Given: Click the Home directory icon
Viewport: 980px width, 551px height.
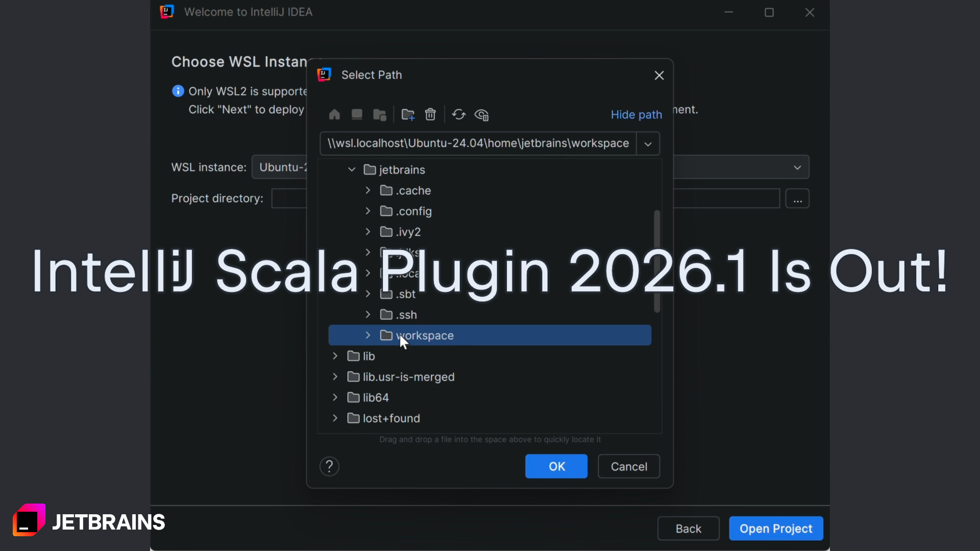Looking at the screenshot, I should [x=334, y=114].
